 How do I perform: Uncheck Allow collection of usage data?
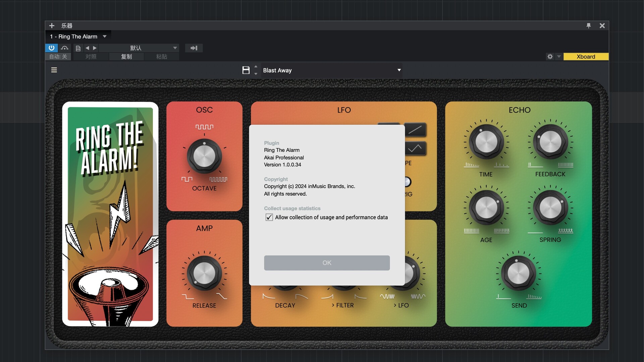(x=269, y=217)
